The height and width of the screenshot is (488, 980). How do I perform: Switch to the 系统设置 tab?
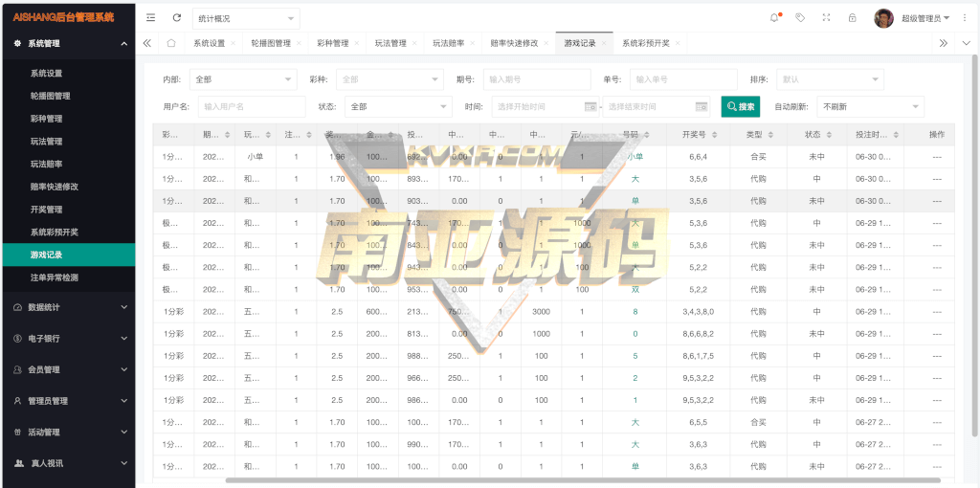209,43
